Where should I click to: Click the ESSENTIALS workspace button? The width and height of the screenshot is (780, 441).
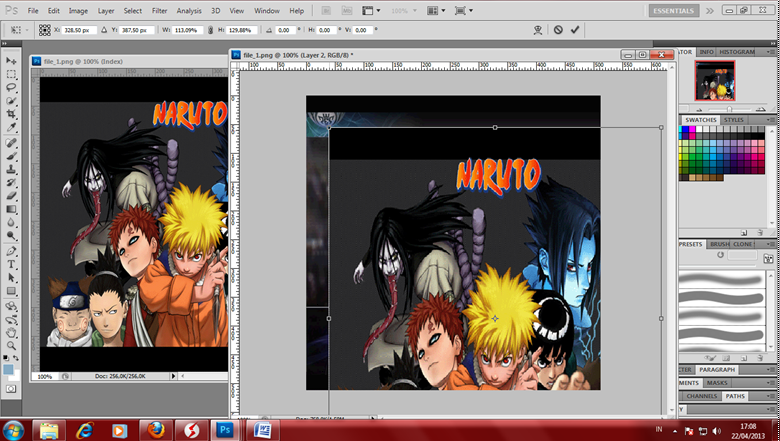point(674,10)
